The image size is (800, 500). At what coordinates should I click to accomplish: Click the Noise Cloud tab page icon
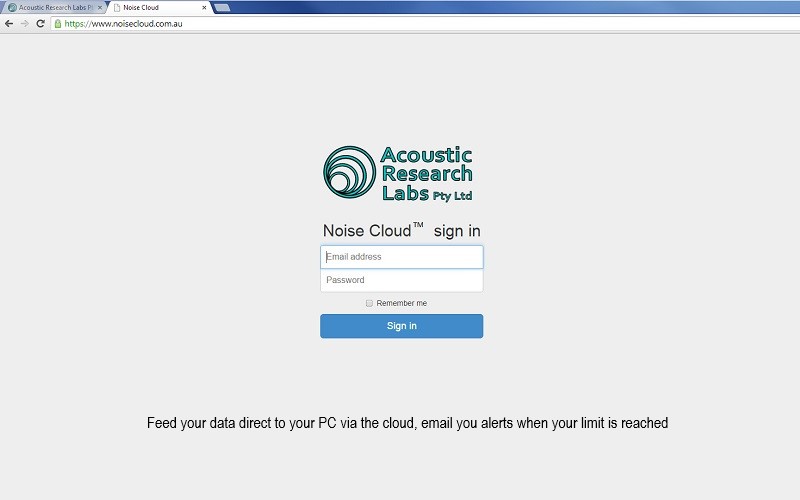(117, 7)
